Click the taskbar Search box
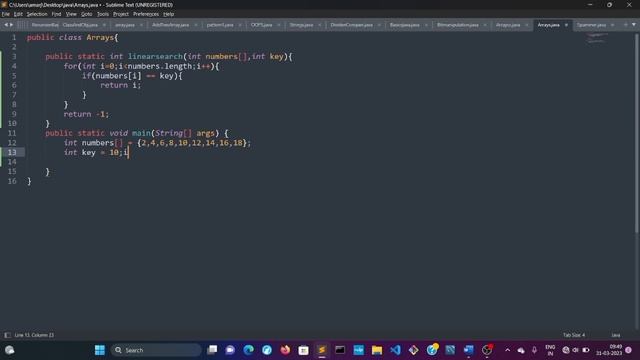640x360 pixels. coord(156,350)
